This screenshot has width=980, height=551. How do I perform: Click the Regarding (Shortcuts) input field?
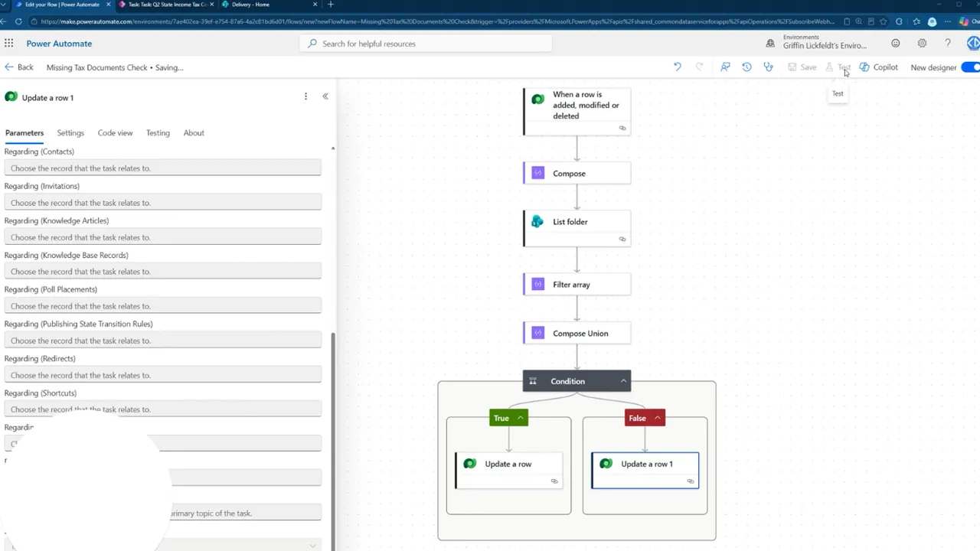tap(163, 409)
